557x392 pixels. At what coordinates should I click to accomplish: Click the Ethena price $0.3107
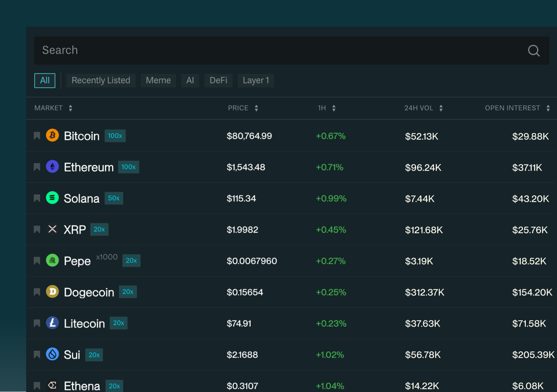click(x=242, y=386)
